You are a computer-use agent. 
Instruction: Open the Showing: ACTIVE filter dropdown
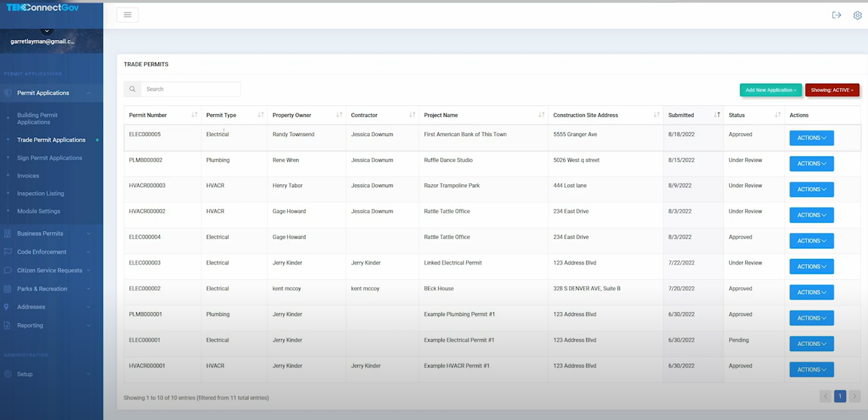832,89
